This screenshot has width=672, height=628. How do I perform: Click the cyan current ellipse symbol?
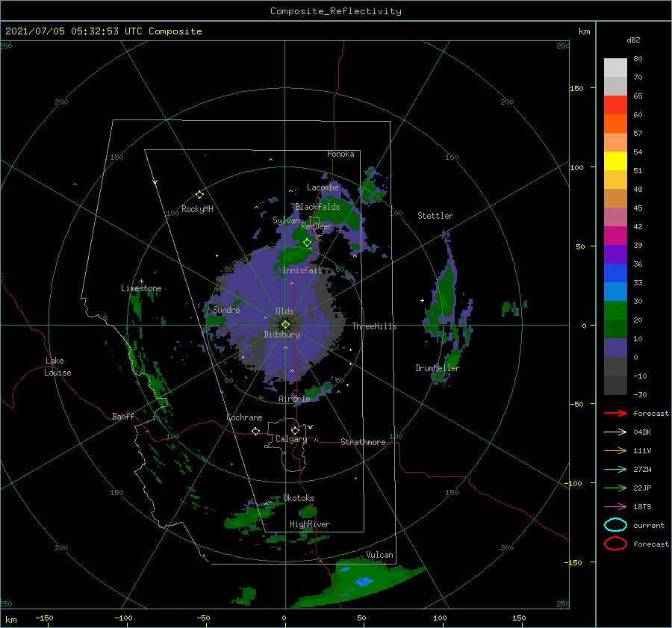click(615, 525)
